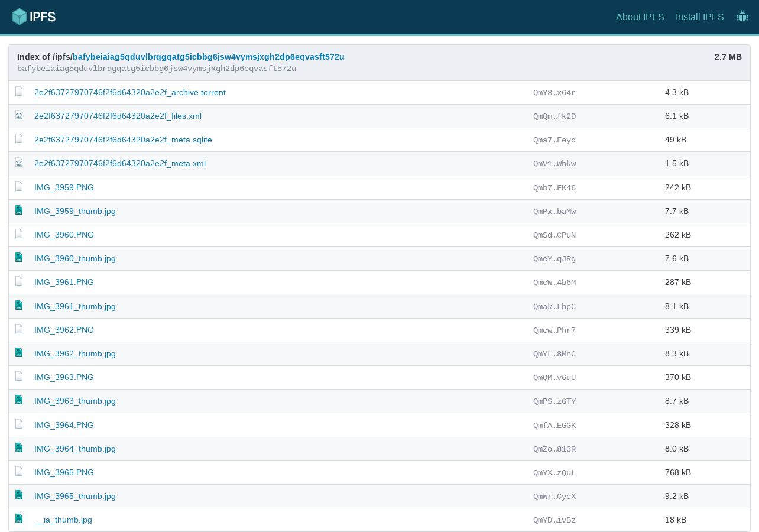Open the About IPFS page
The image size is (759, 532).
point(640,17)
